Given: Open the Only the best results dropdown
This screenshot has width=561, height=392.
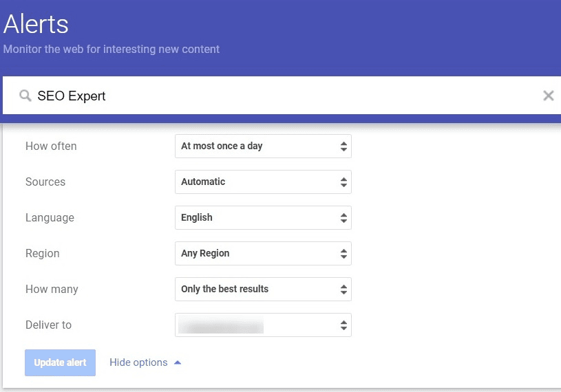Looking at the screenshot, I should [x=262, y=289].
